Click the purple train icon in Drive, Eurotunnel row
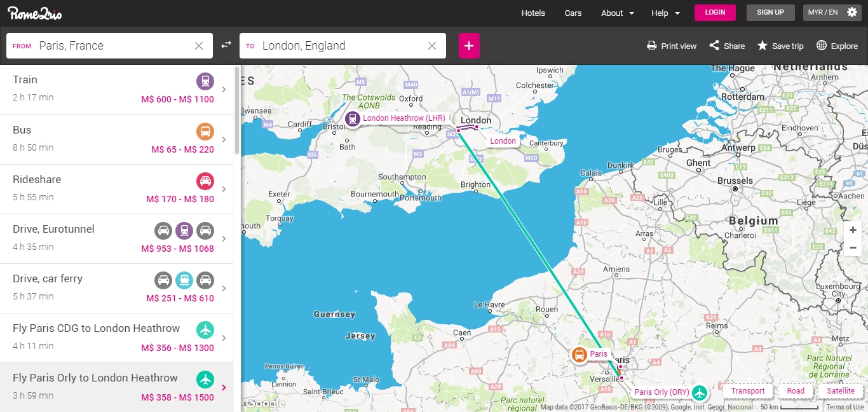Screen dimensions: 868x412 pyautogui.click(x=184, y=230)
